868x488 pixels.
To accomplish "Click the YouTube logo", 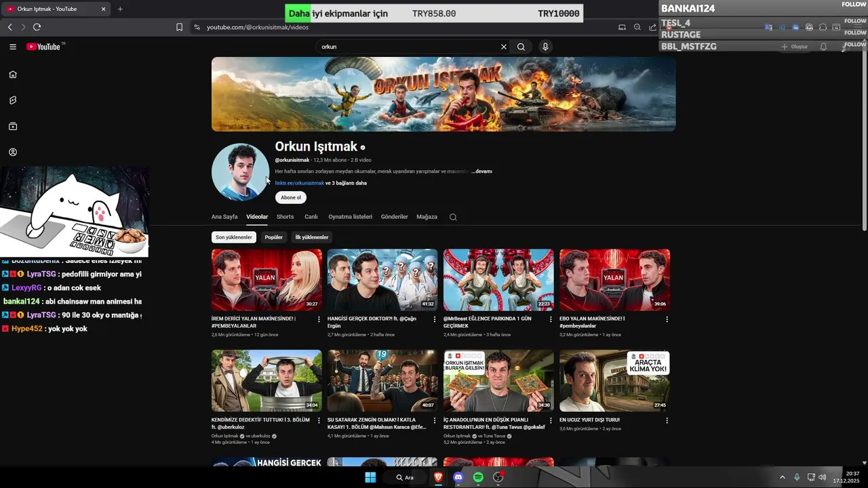I will pyautogui.click(x=44, y=47).
